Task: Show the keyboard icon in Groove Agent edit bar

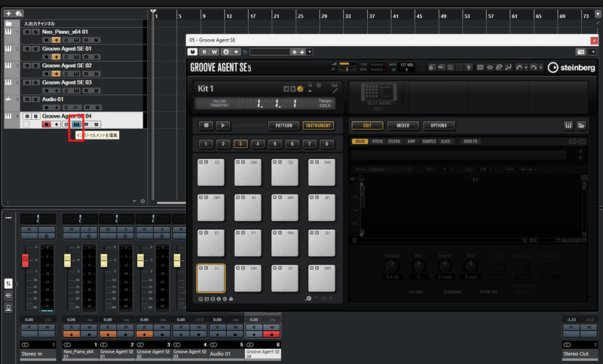Action: coord(568,125)
